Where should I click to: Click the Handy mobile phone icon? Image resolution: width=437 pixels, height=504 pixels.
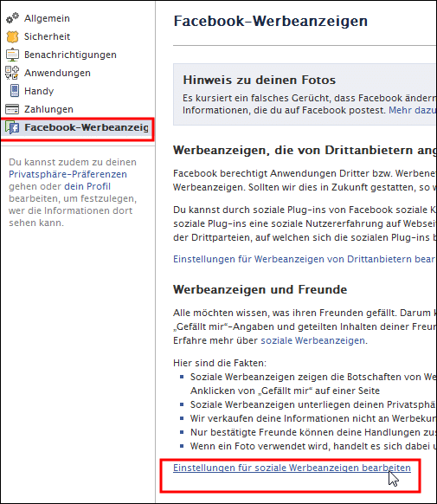coord(15,91)
